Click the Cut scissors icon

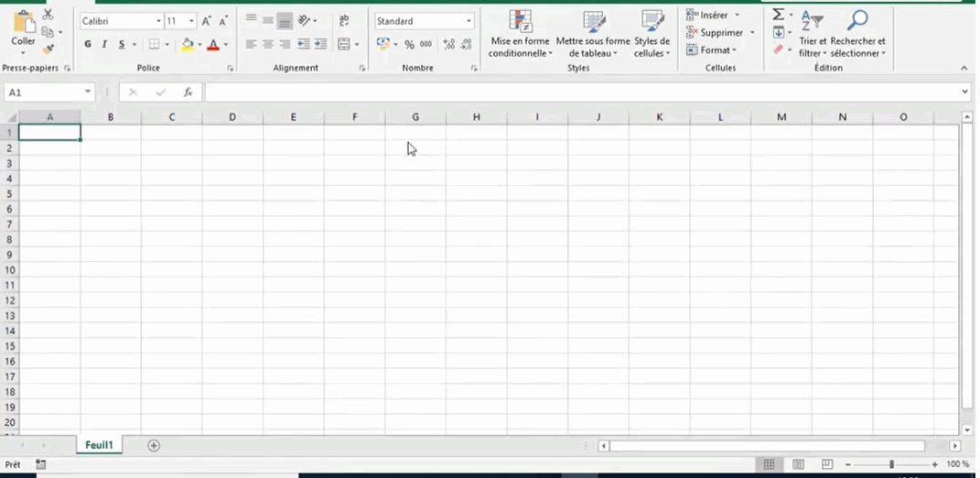48,15
